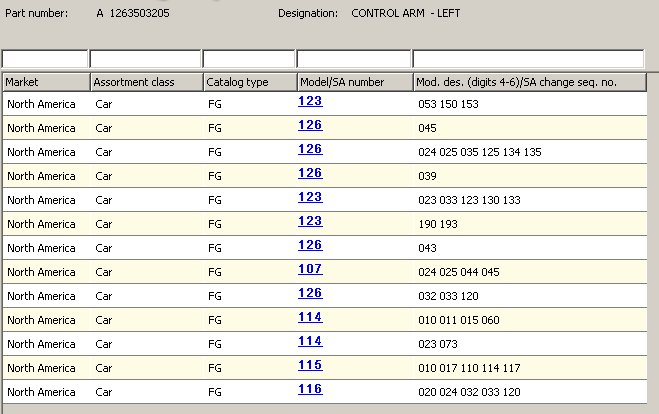Image resolution: width=659 pixels, height=414 pixels.
Task: Select the cell reading 023 073
Action: (438, 344)
